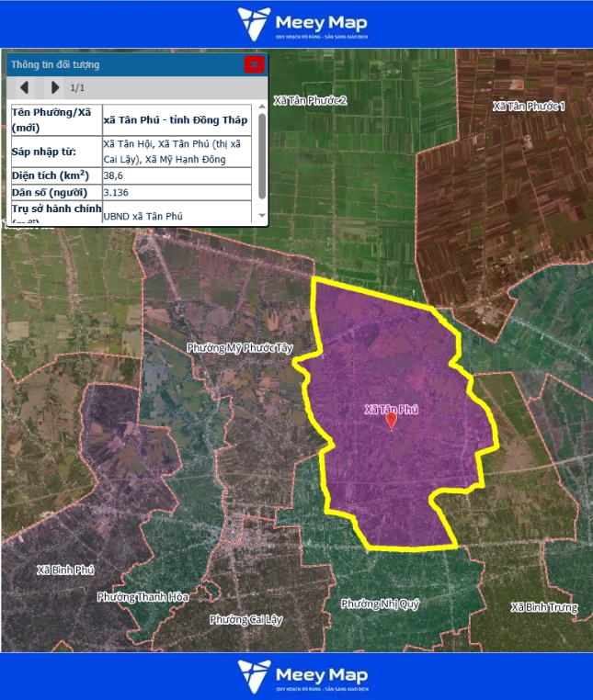
Task: Close the Thông tin đối tượng panel
Action: (254, 64)
